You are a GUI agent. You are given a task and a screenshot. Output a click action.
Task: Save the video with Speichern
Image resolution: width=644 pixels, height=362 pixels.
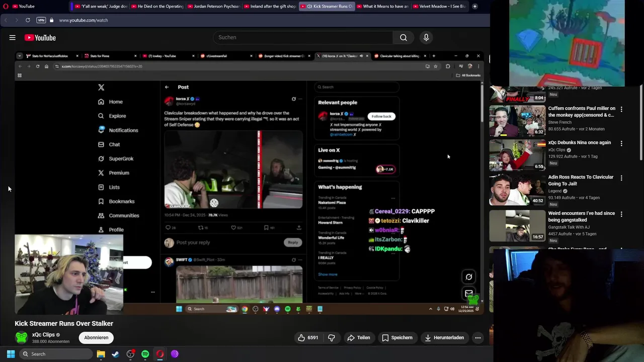click(x=397, y=337)
